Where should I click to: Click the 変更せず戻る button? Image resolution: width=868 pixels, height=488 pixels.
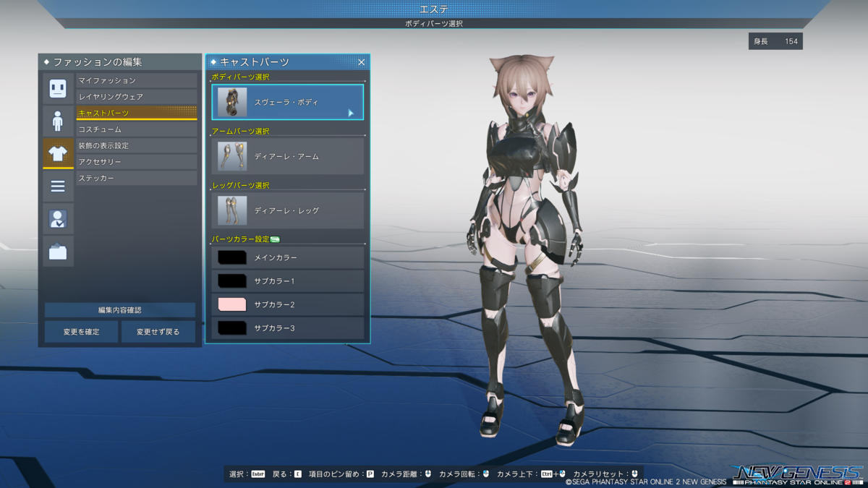point(158,332)
